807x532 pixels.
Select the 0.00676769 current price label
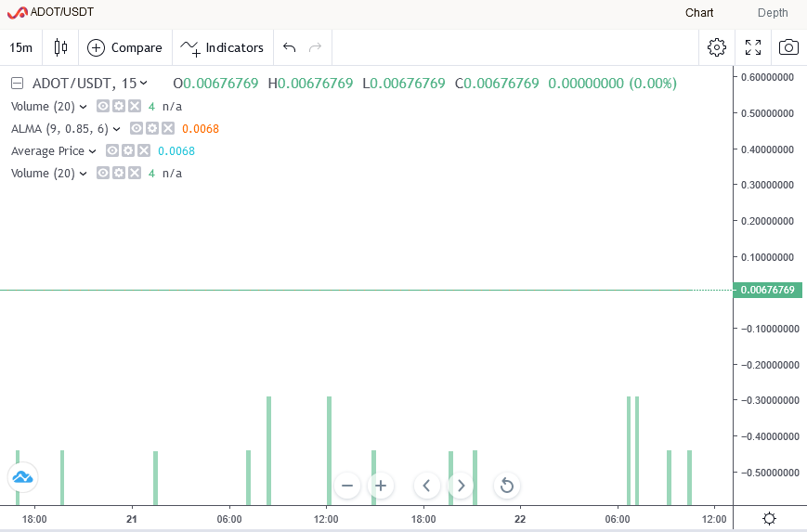click(767, 290)
